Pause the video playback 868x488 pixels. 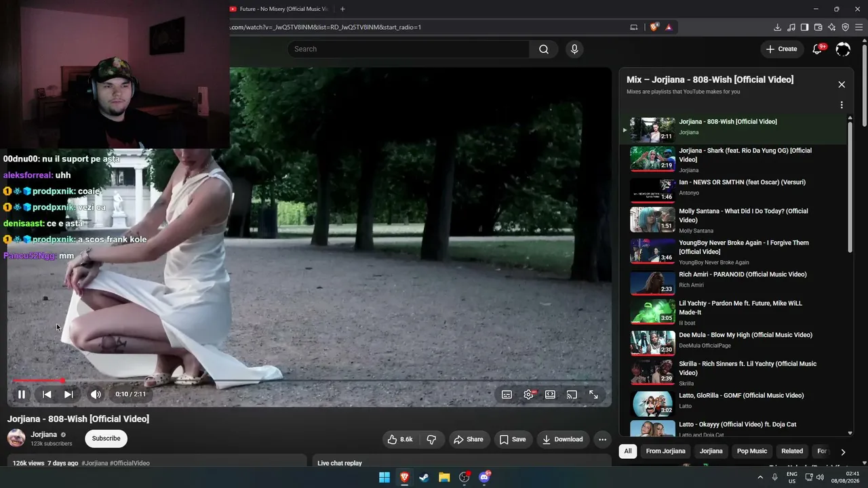(22, 394)
